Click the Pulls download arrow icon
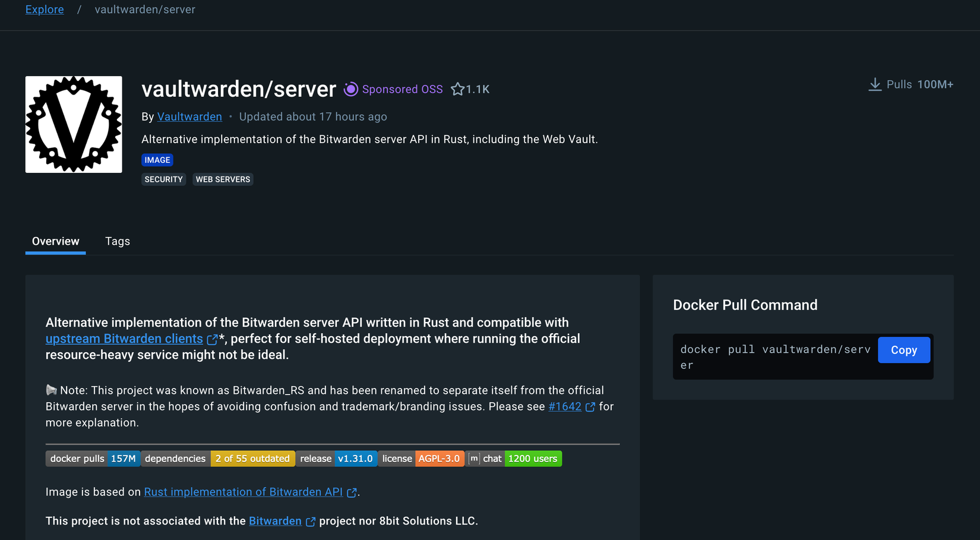This screenshot has width=980, height=540. click(875, 84)
